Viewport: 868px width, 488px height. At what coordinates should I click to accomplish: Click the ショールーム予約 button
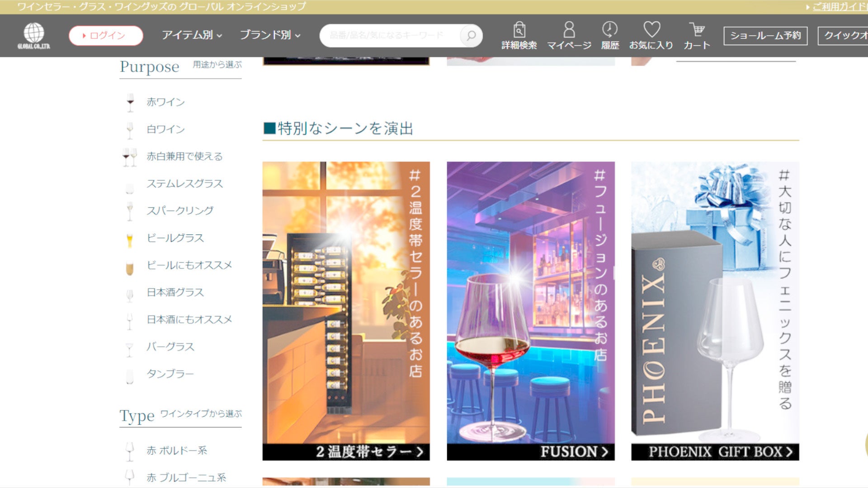[765, 36]
